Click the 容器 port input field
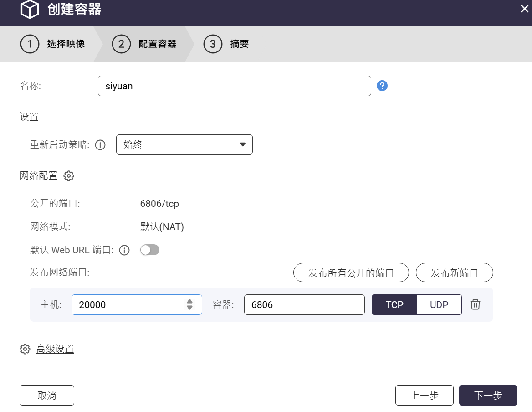Viewport: 532px width, 412px height. pyautogui.click(x=304, y=304)
